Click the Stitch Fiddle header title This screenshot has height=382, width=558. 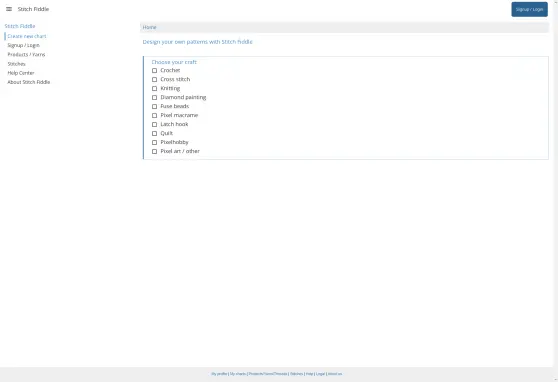pyautogui.click(x=33, y=9)
